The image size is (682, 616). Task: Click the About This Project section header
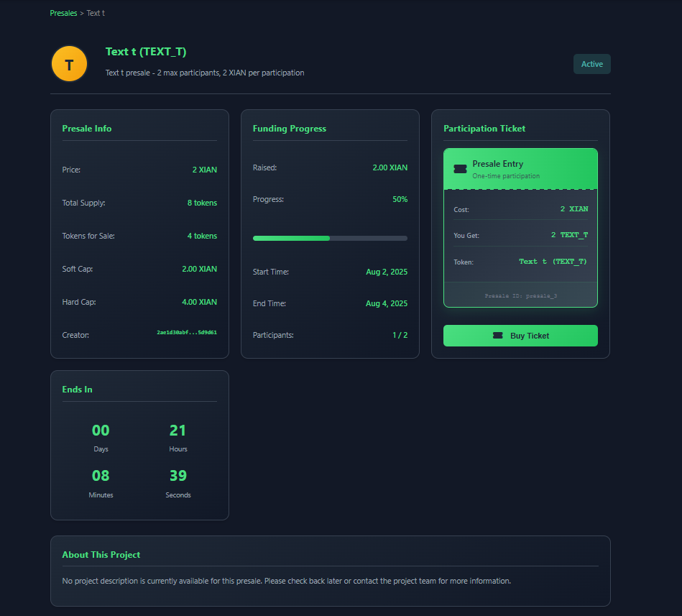click(x=101, y=554)
